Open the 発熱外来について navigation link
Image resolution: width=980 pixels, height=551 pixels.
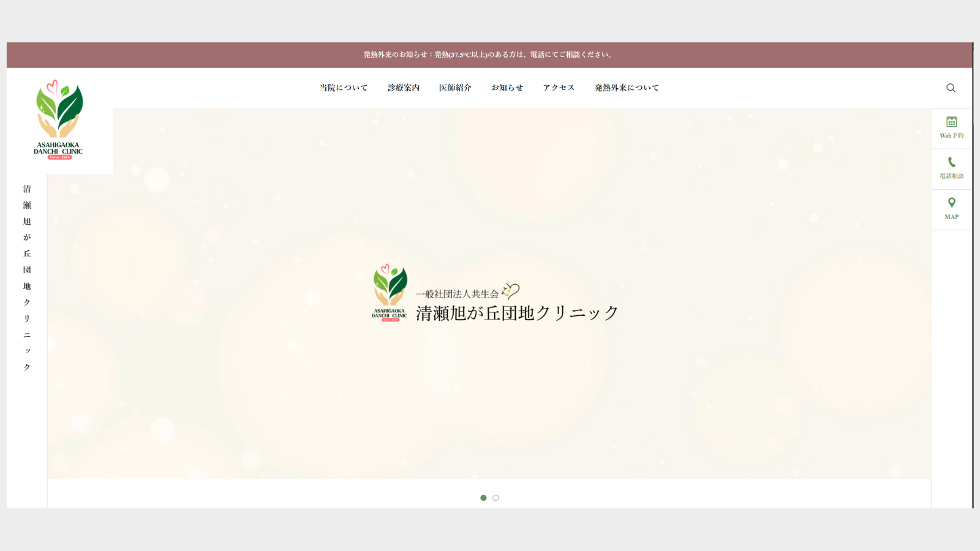[x=625, y=88]
